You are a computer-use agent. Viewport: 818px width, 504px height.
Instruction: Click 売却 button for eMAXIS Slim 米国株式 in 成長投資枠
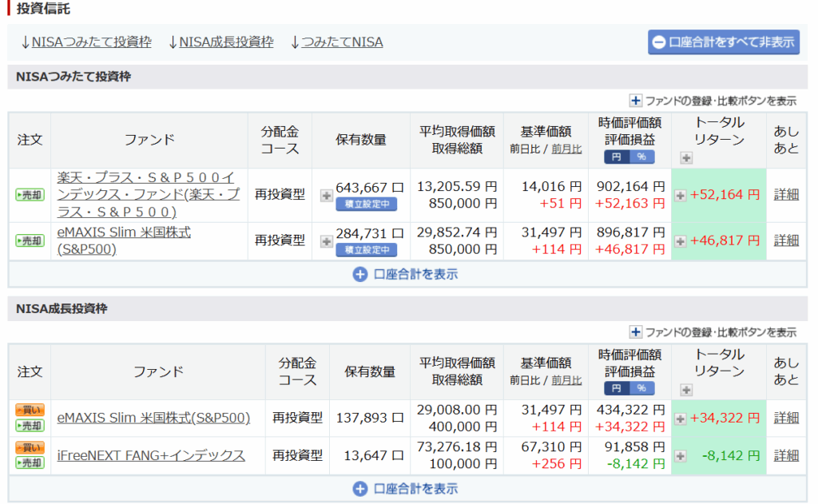(30, 426)
